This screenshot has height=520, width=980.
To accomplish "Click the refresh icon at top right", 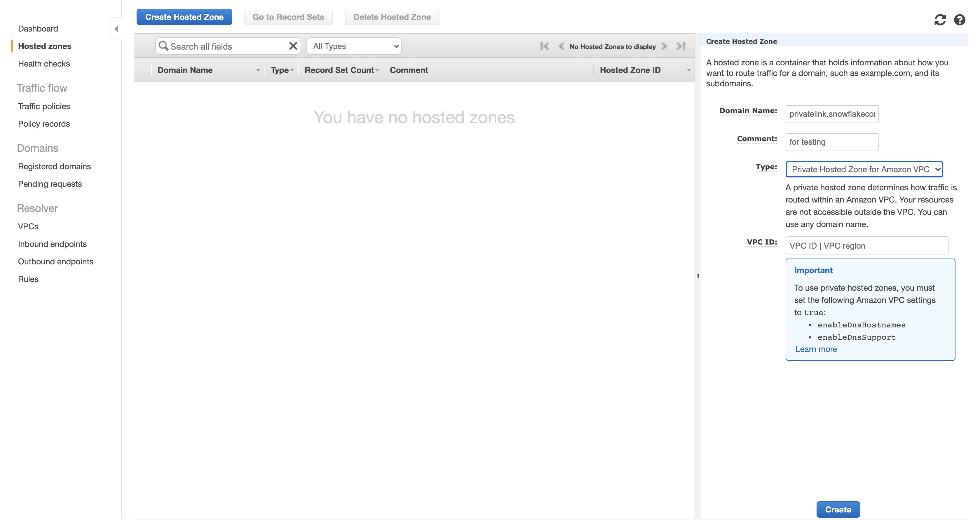I will click(x=940, y=20).
